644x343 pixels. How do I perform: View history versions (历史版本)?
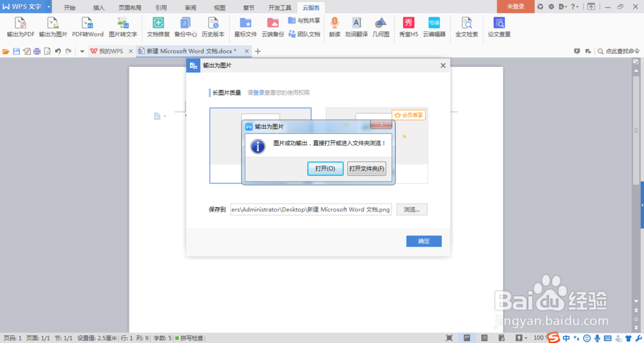pos(213,28)
